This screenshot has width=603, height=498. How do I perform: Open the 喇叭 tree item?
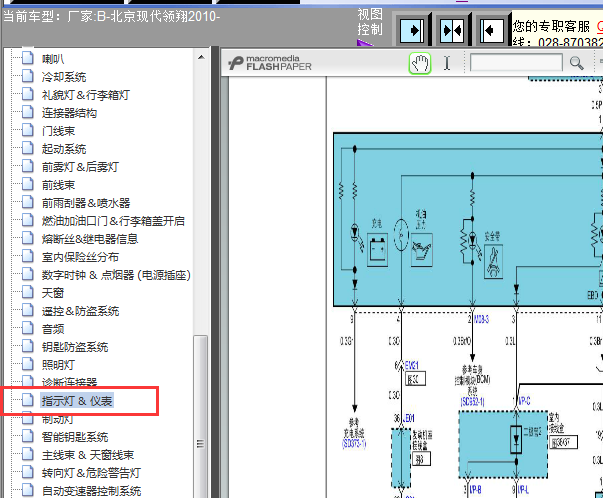53,59
